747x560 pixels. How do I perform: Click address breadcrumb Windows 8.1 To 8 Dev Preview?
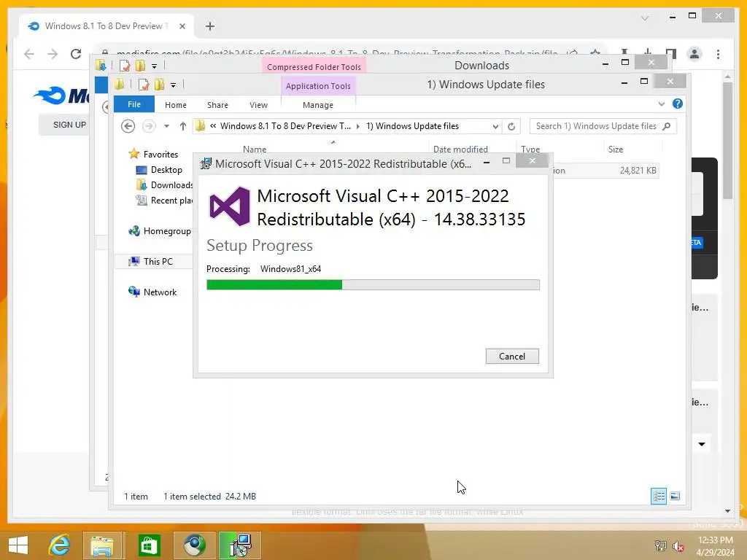285,126
